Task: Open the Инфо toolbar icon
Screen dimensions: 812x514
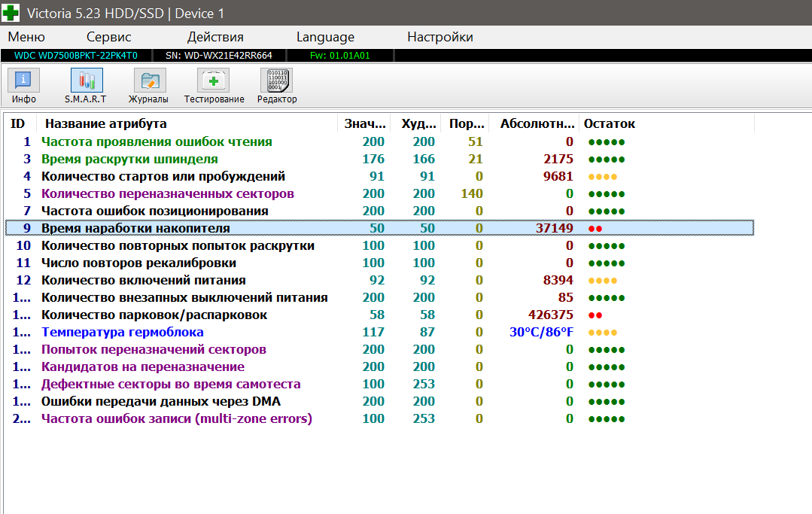Action: tap(23, 86)
